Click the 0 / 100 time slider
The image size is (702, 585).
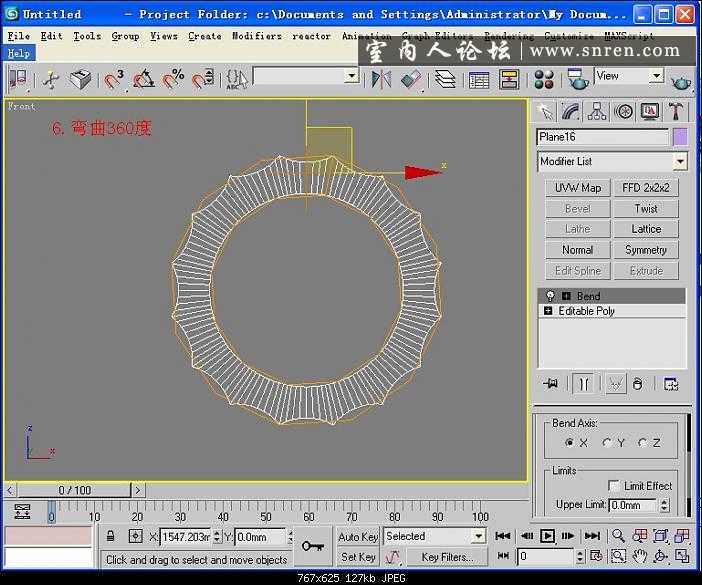pyautogui.click(x=74, y=490)
